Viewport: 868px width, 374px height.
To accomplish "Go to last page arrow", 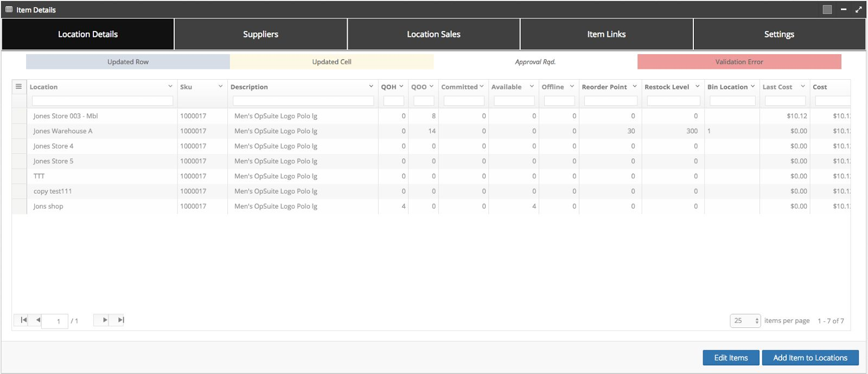I will coord(121,320).
